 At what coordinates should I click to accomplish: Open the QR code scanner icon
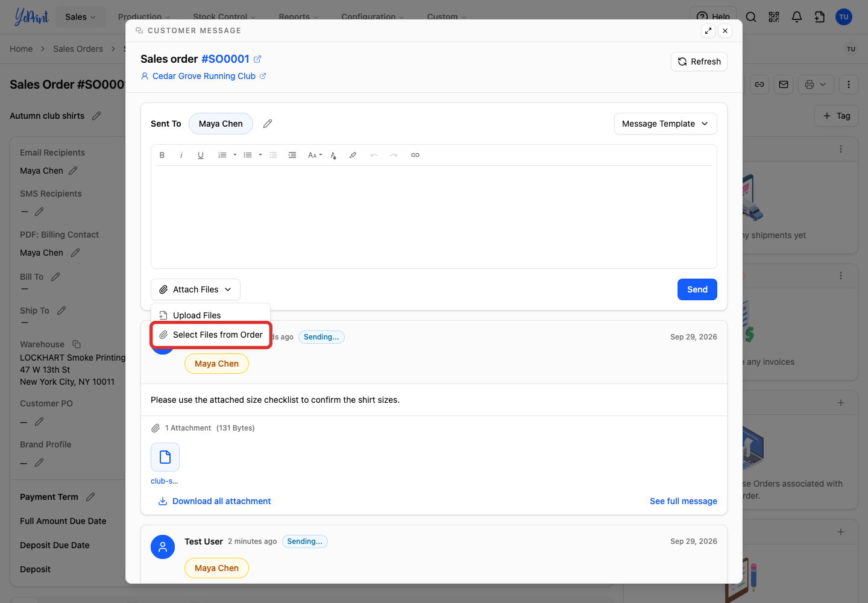774,17
